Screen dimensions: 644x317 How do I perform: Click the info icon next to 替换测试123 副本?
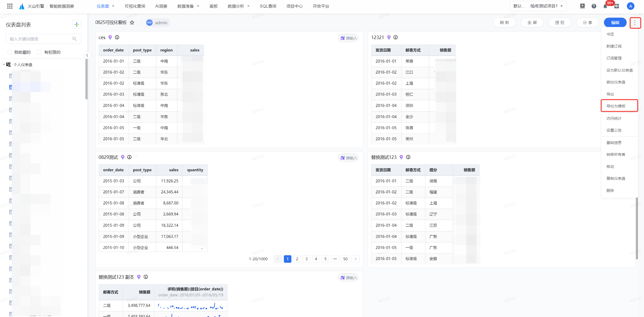pos(146,277)
